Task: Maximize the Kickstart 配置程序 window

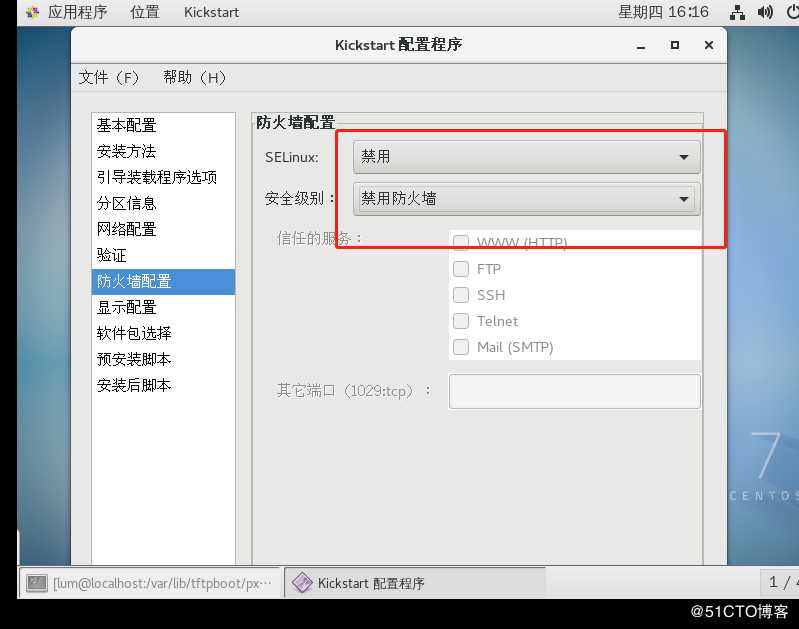Action: [x=675, y=45]
